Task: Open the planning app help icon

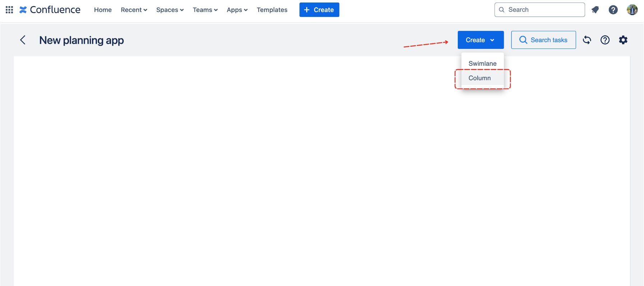Action: 605,40
